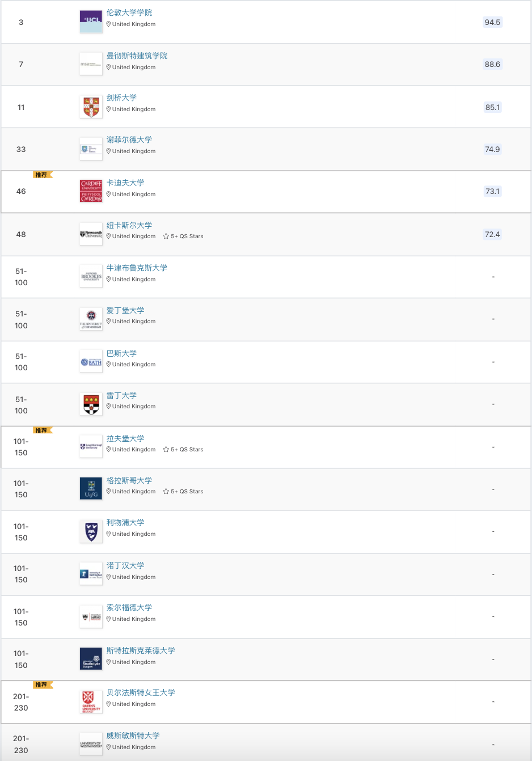Open the 曼彻斯特建筑学院 link
This screenshot has height=761, width=532.
137,56
